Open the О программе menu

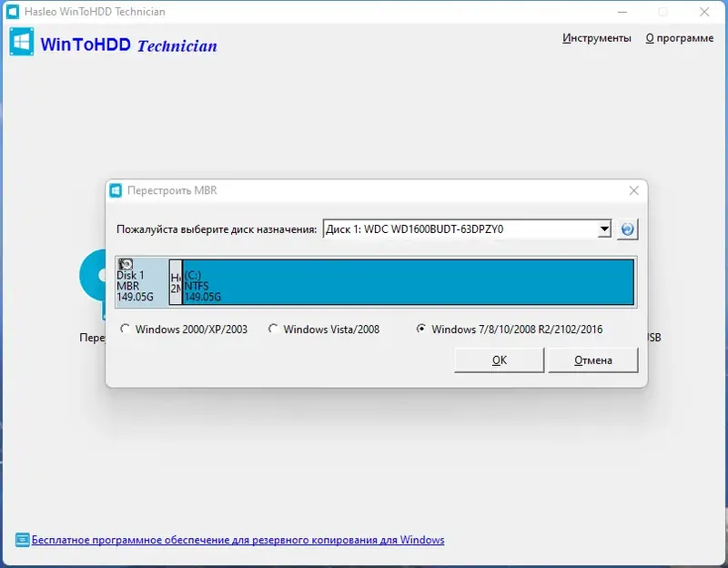[x=679, y=38]
